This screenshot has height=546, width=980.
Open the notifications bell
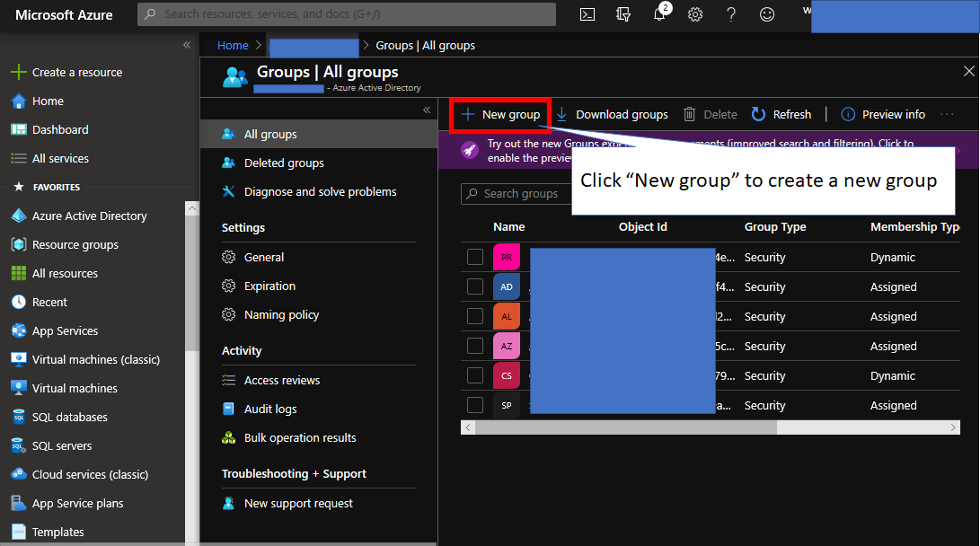[660, 13]
